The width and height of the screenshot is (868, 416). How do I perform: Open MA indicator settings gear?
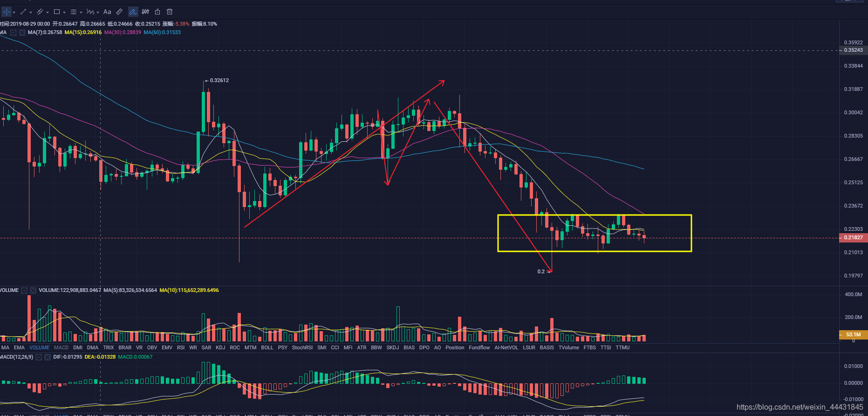pyautogui.click(x=14, y=33)
